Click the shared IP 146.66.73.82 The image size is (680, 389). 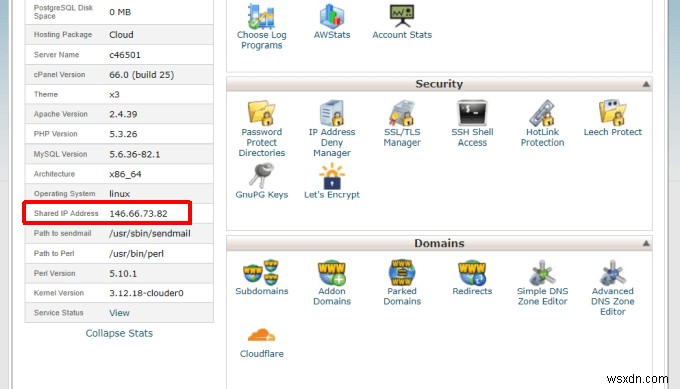pyautogui.click(x=138, y=213)
